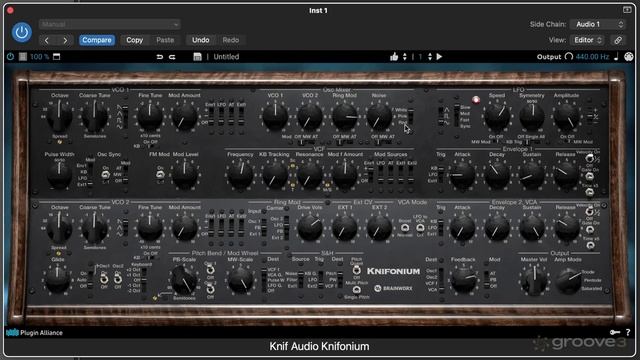The height and width of the screenshot is (360, 640).
Task: Click the undo arrow in the black toolbar
Action: (x=160, y=57)
